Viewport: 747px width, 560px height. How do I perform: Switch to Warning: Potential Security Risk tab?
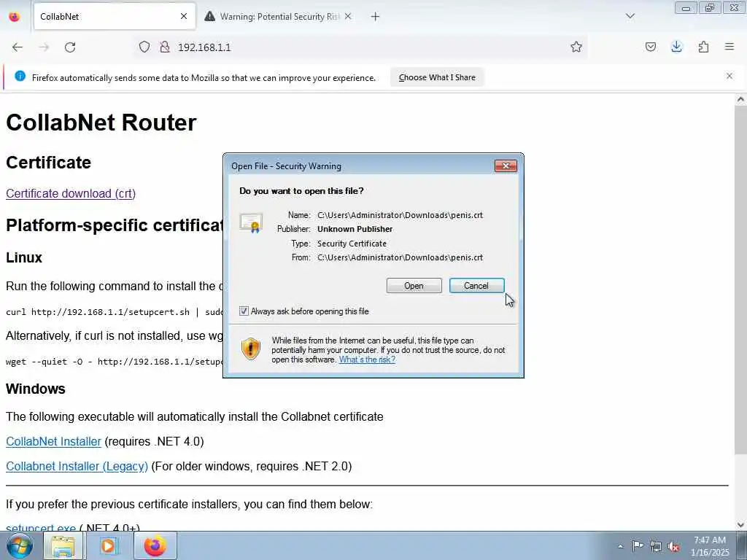click(278, 17)
